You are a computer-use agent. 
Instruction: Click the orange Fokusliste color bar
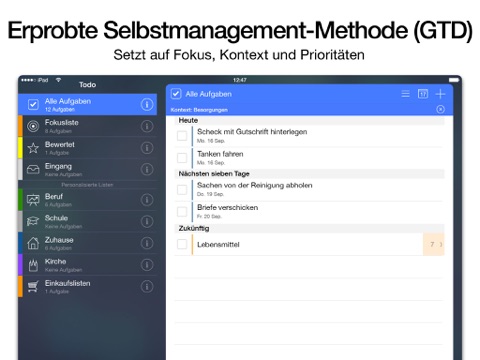coord(20,126)
